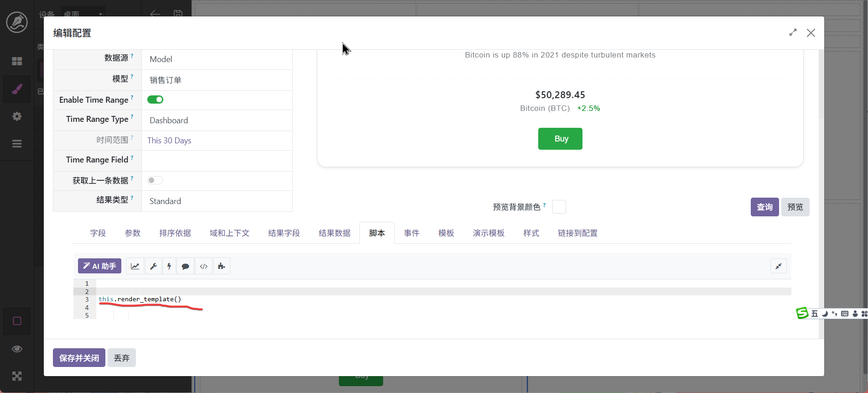Open the 数据源 dropdown showing Model

point(217,59)
